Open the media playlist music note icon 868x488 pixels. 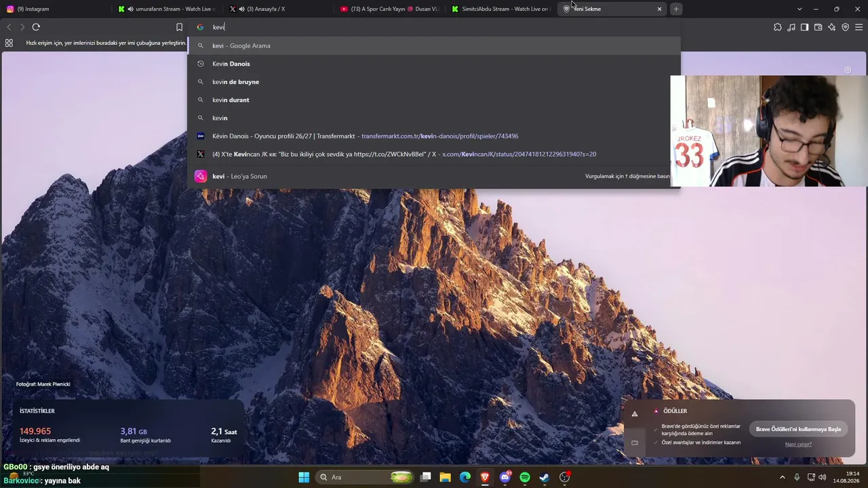coord(791,27)
